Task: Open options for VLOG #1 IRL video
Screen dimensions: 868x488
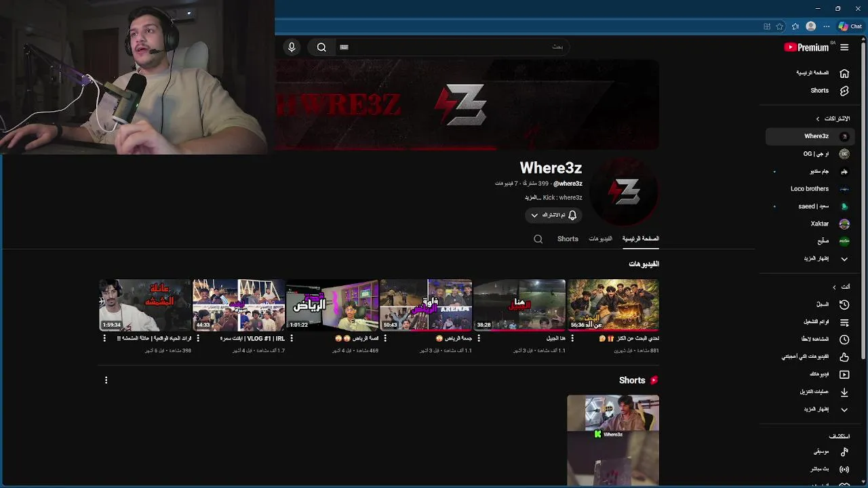Action: click(x=198, y=338)
